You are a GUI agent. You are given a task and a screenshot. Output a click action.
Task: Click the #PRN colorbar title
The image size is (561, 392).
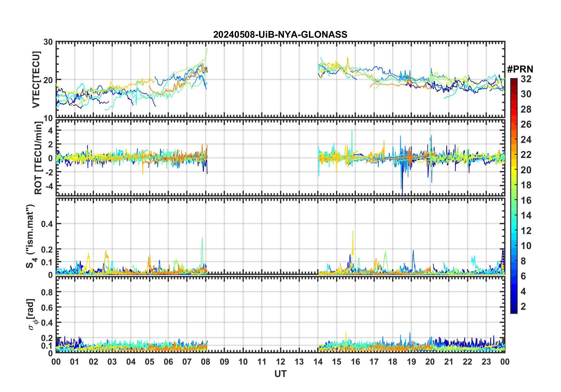tap(520, 69)
